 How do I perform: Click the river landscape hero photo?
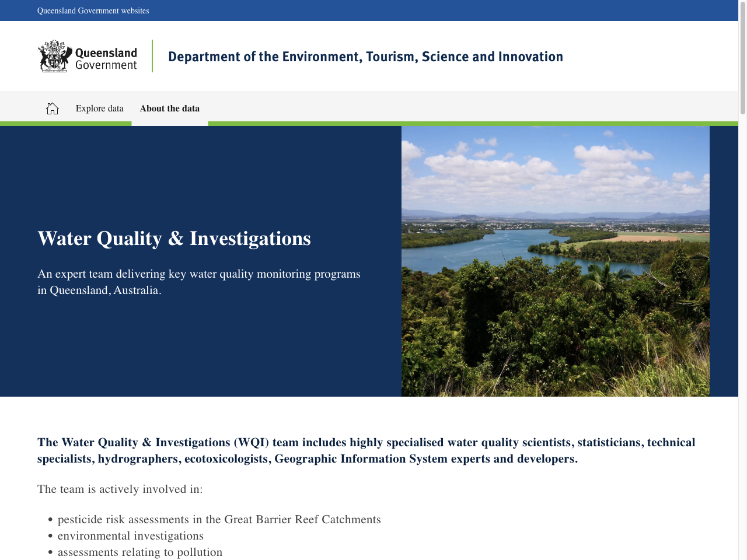point(556,261)
